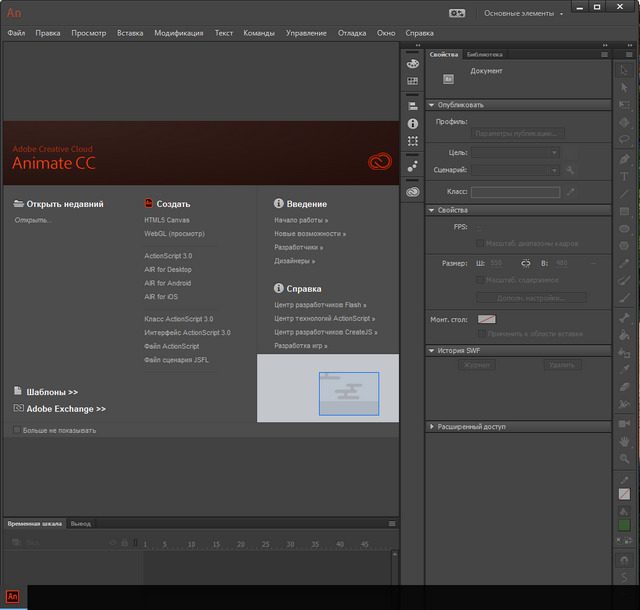The height and width of the screenshot is (610, 640).
Task: Select the Oval tool
Action: pos(624,229)
